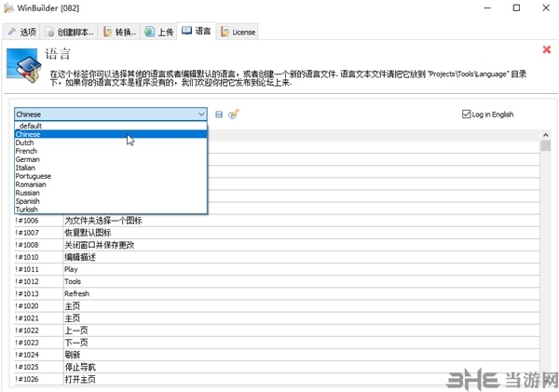Screen dimensions: 559x392
Task: Select the row ID !#1010
Action: [x=39, y=257]
